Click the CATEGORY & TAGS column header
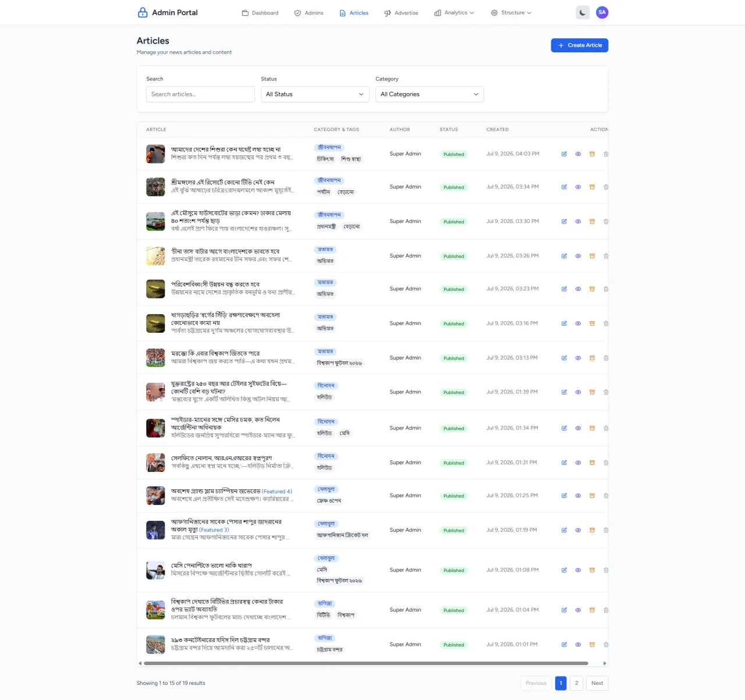The image size is (745, 700). point(336,130)
